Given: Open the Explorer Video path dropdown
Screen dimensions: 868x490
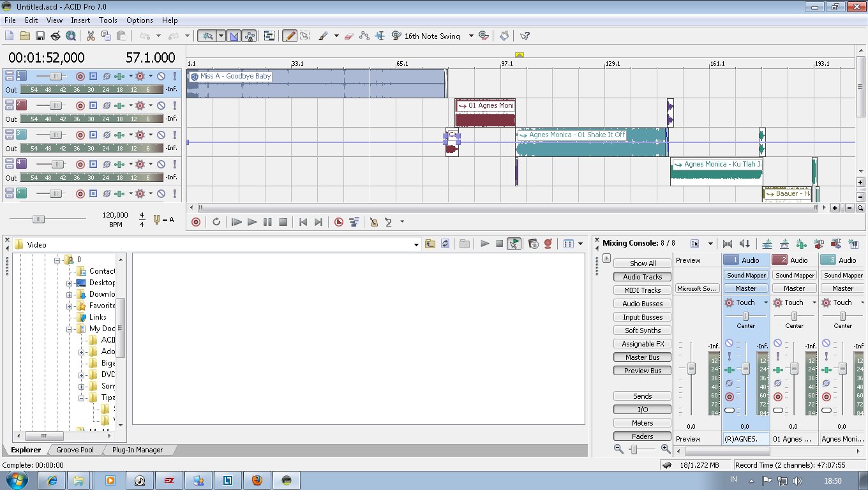Looking at the screenshot, I should (x=416, y=244).
